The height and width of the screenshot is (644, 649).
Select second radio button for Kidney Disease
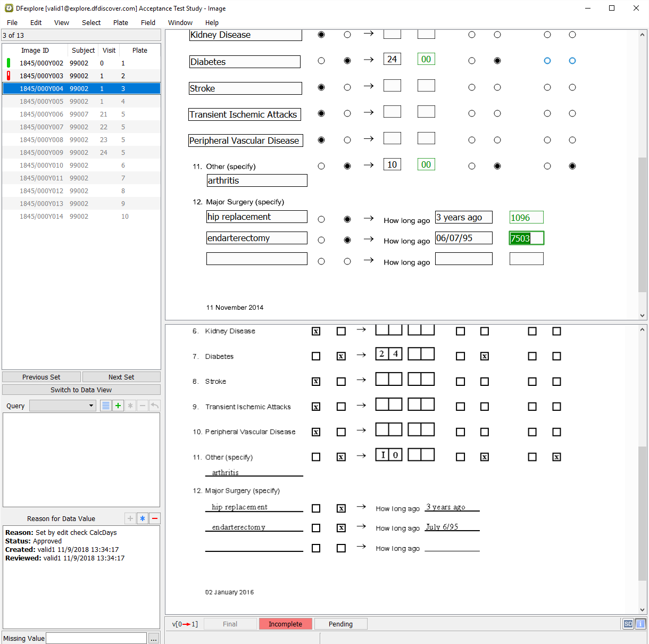click(347, 35)
